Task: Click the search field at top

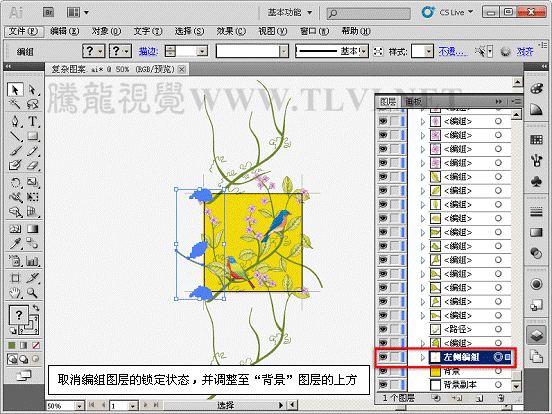Action: (369, 13)
